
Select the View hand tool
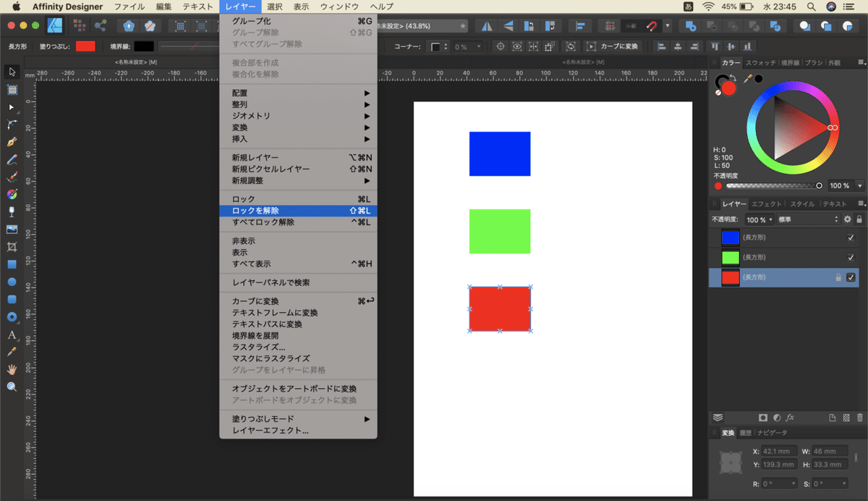point(12,369)
